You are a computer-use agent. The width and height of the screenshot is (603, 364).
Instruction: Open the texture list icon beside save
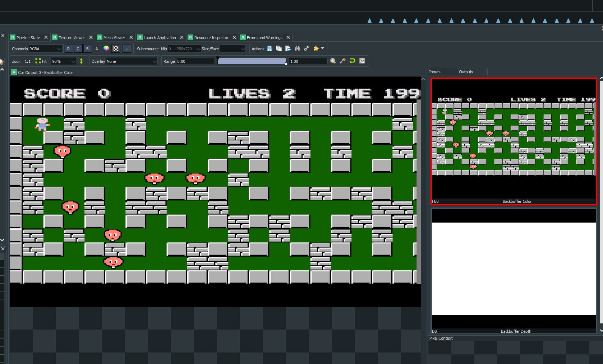(279, 48)
